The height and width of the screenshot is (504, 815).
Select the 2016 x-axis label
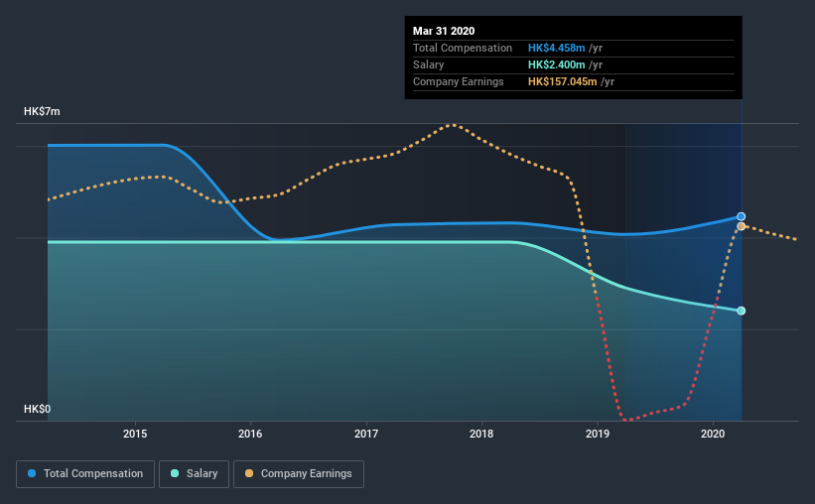[250, 434]
